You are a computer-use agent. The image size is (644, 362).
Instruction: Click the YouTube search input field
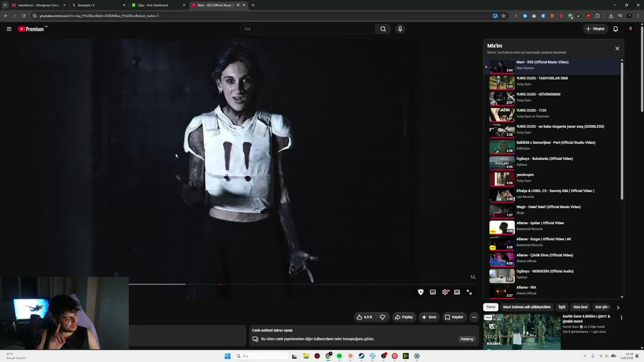(x=308, y=29)
